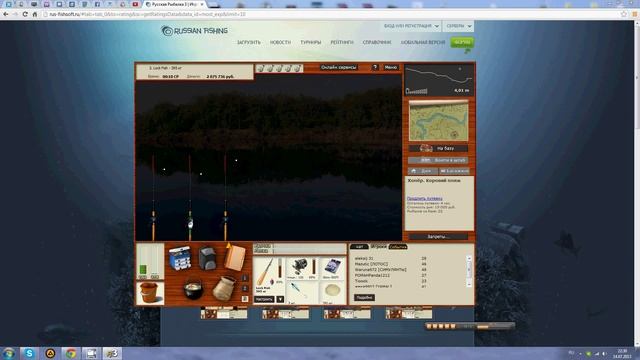Click the Продлить путевку link
Screen dimensions: 640x360
[x=424, y=198]
